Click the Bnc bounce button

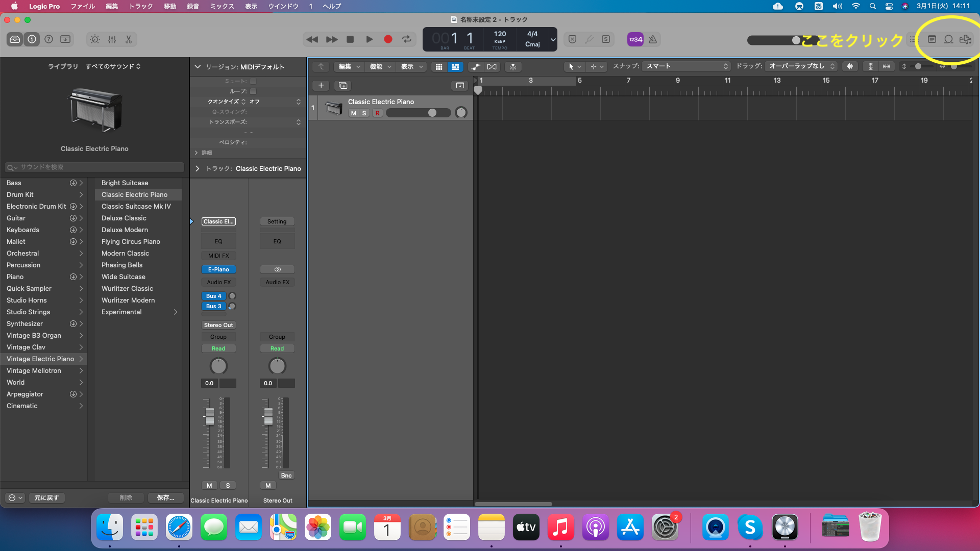click(x=286, y=475)
